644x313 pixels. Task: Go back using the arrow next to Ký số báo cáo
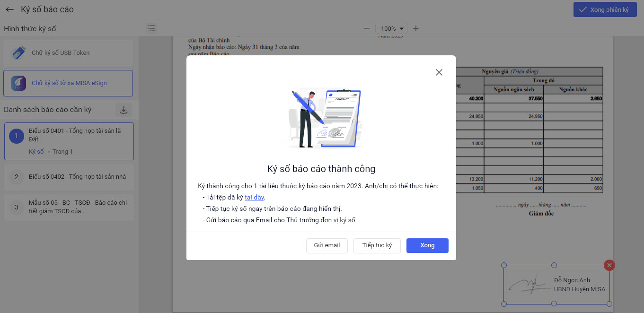[x=9, y=9]
